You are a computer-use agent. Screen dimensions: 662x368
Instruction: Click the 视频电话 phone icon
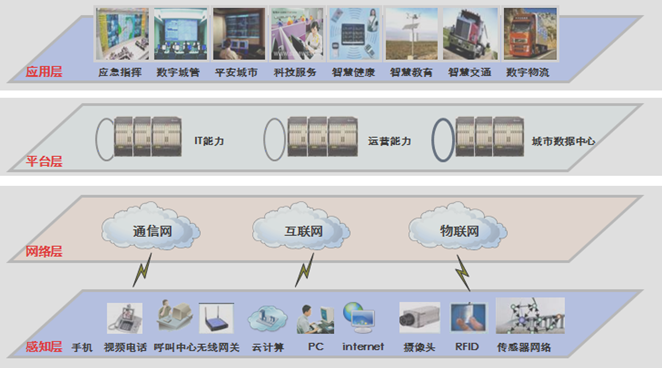[x=125, y=318]
